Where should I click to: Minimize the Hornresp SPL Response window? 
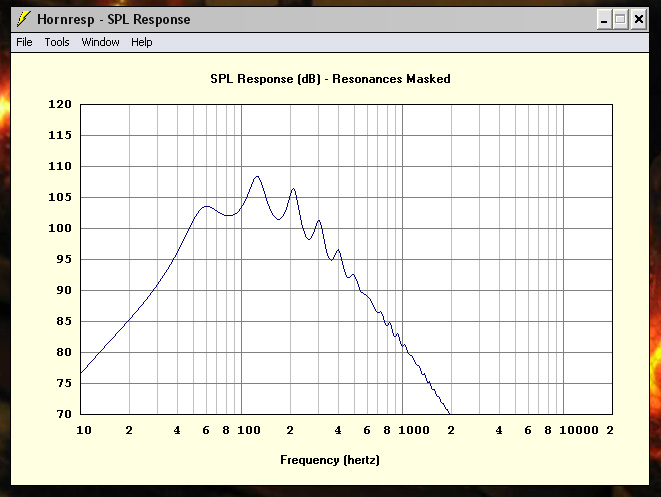604,20
